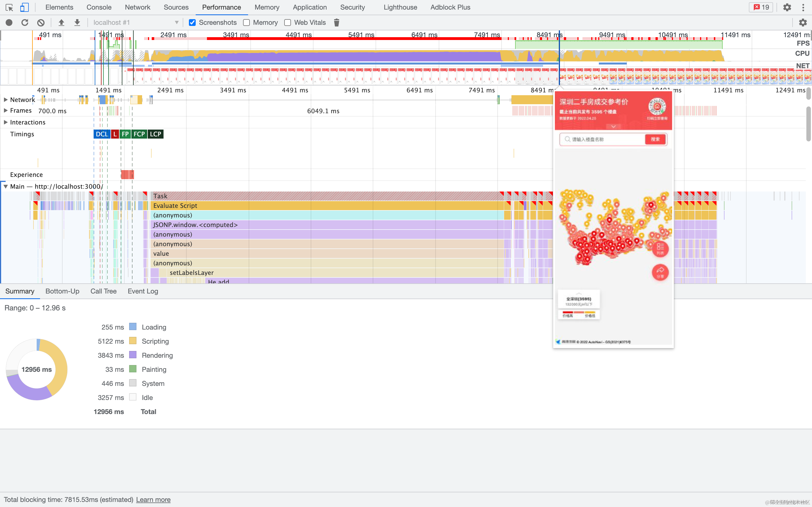The height and width of the screenshot is (507, 812).
Task: Enable the Memory checkbox
Action: (x=247, y=23)
